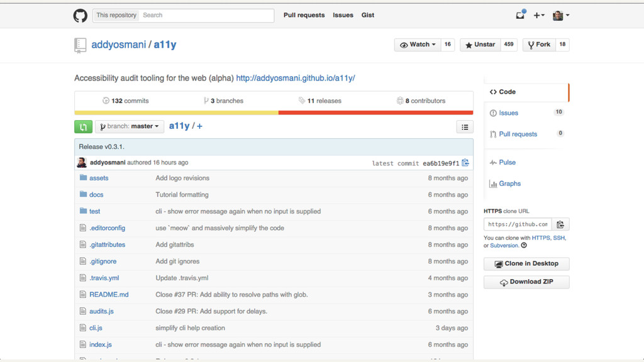Click the repository book icon

(80, 45)
